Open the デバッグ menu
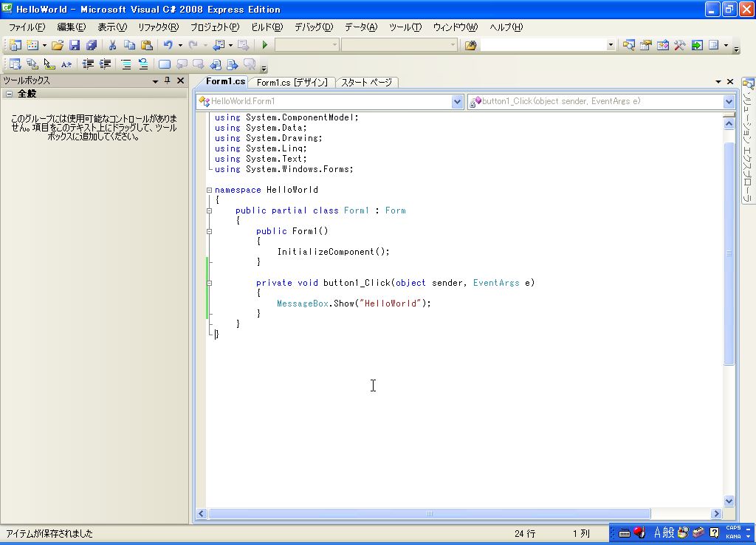756x545 pixels. pos(313,27)
